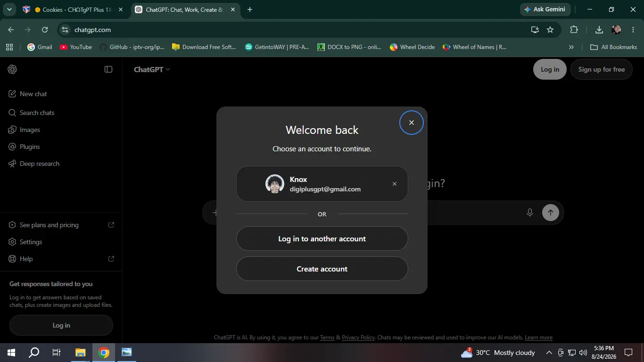This screenshot has height=362, width=644.
Task: Click the top-right Log in button
Action: (x=550, y=69)
